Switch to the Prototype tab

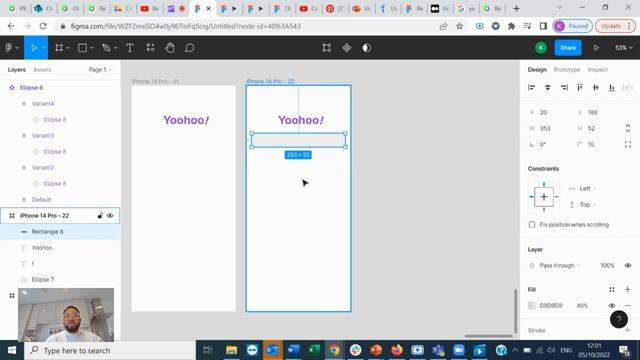coord(567,70)
